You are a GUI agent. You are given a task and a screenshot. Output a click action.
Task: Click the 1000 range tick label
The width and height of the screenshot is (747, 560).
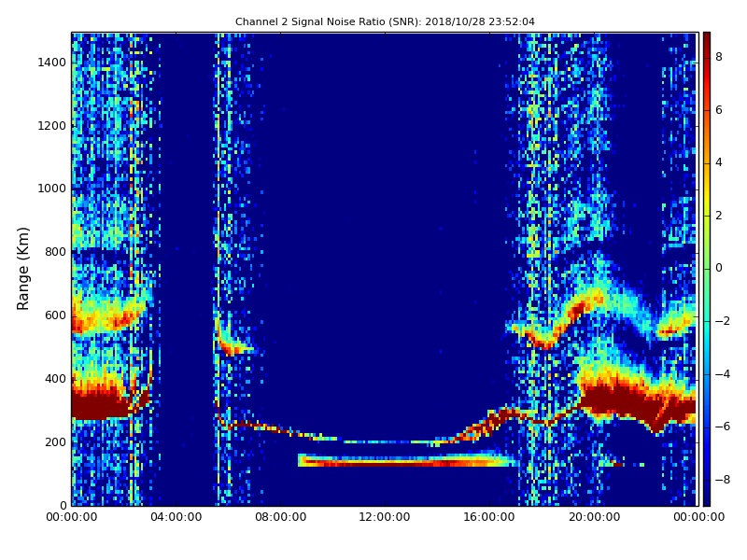click(x=52, y=189)
